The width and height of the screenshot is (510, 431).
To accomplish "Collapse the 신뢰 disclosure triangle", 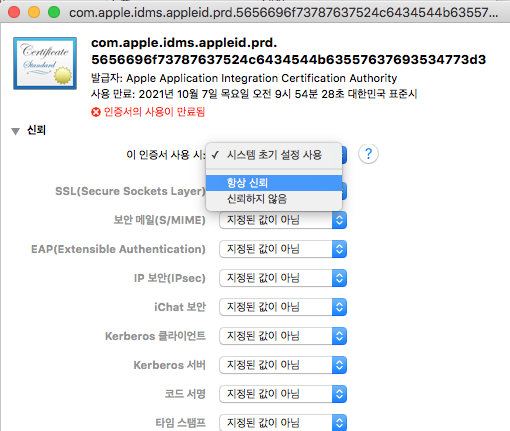I will coord(15,131).
